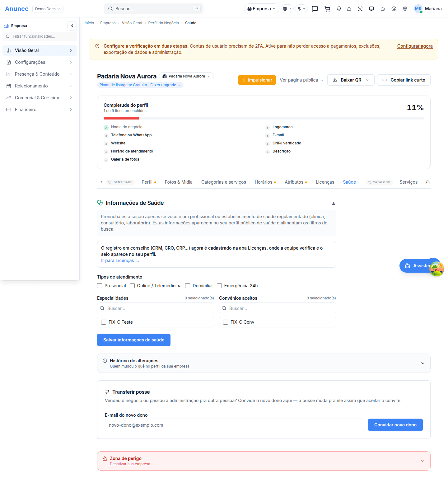
Task: Follow the Configurar agora link
Action: click(415, 46)
